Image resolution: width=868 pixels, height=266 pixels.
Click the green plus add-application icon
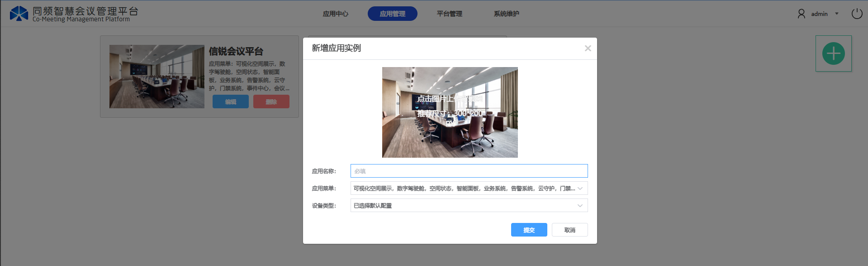(x=833, y=53)
